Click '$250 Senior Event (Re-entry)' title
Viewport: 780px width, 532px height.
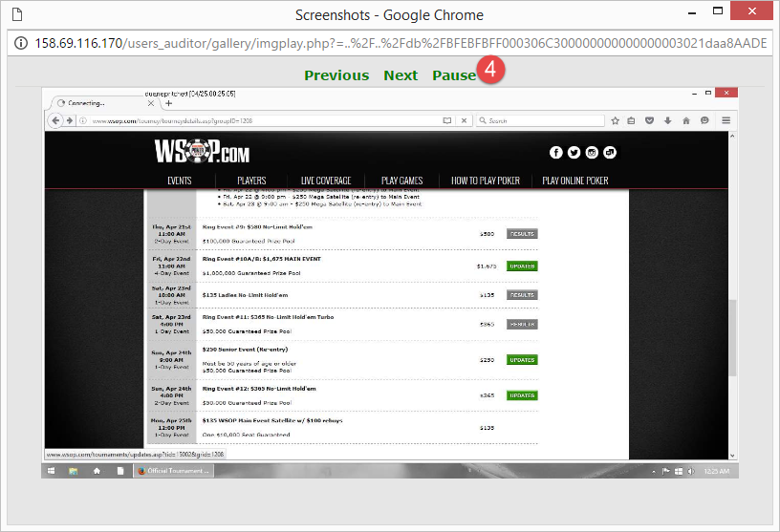coord(245,350)
